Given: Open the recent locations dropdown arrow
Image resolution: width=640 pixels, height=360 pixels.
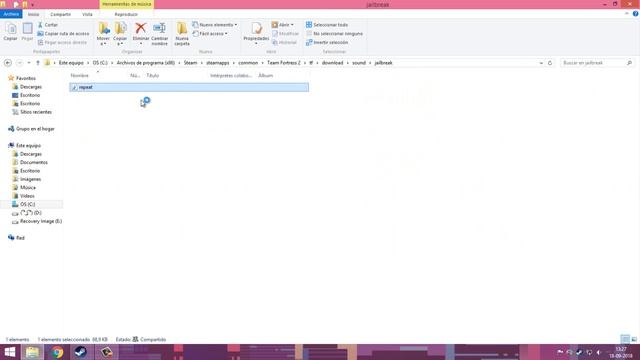Looking at the screenshot, I should point(29,63).
